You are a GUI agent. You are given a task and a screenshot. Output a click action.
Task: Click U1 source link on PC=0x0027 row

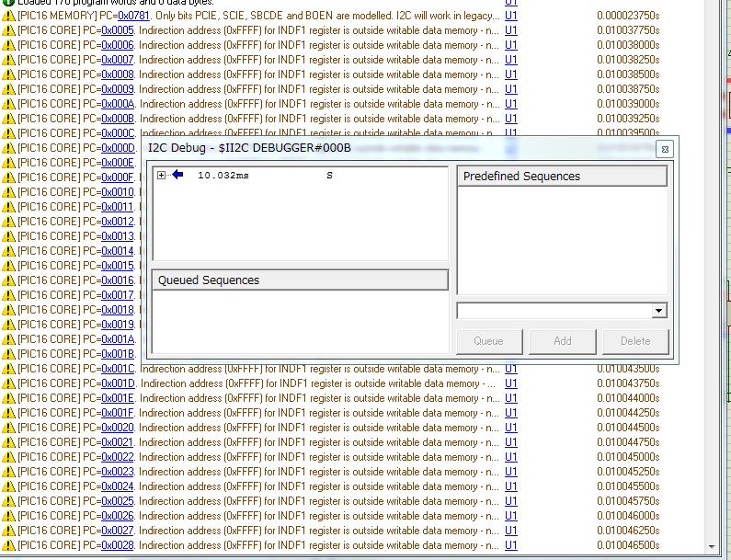pos(511,531)
